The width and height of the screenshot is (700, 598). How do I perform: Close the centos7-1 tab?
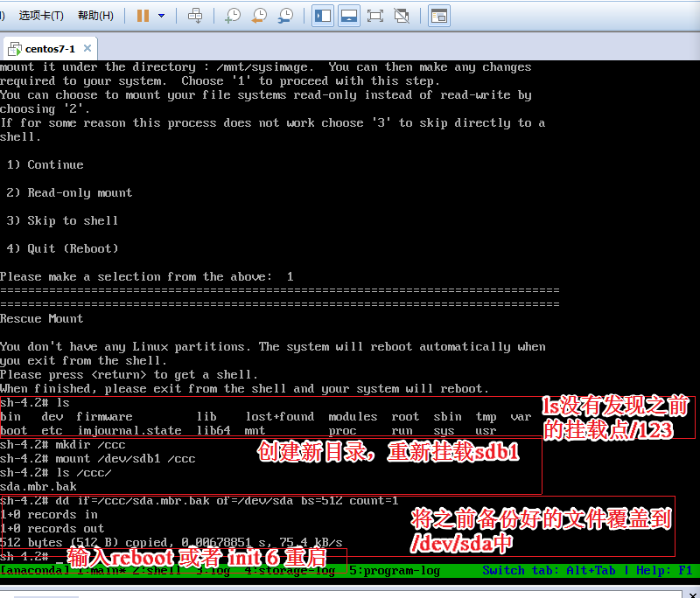[87, 48]
